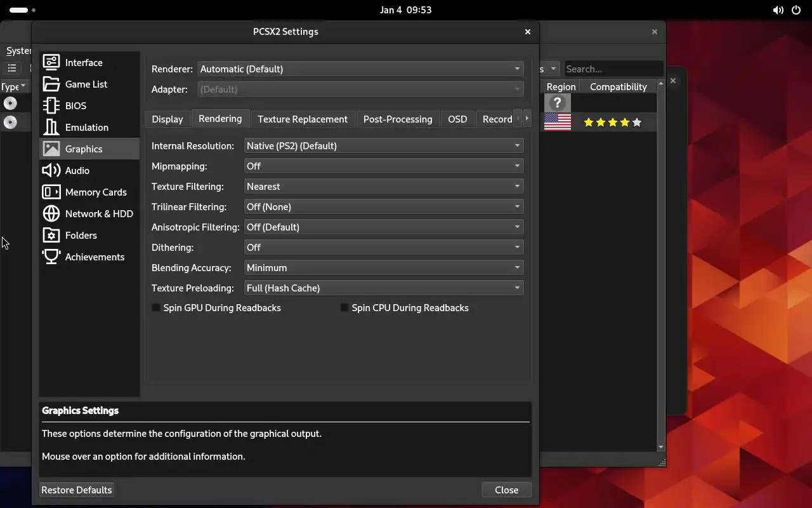Open the Renderer dropdown
Viewport: 812px width, 508px height.
(x=360, y=69)
